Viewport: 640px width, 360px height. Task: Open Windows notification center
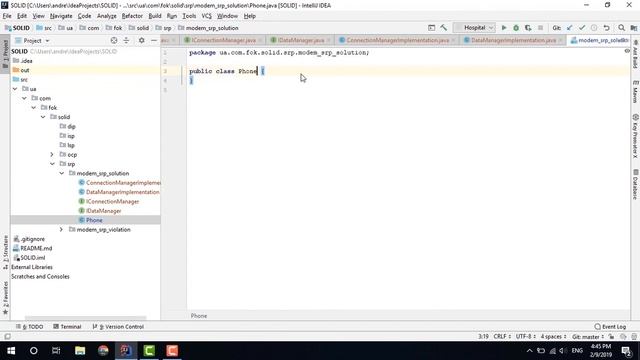click(627, 351)
